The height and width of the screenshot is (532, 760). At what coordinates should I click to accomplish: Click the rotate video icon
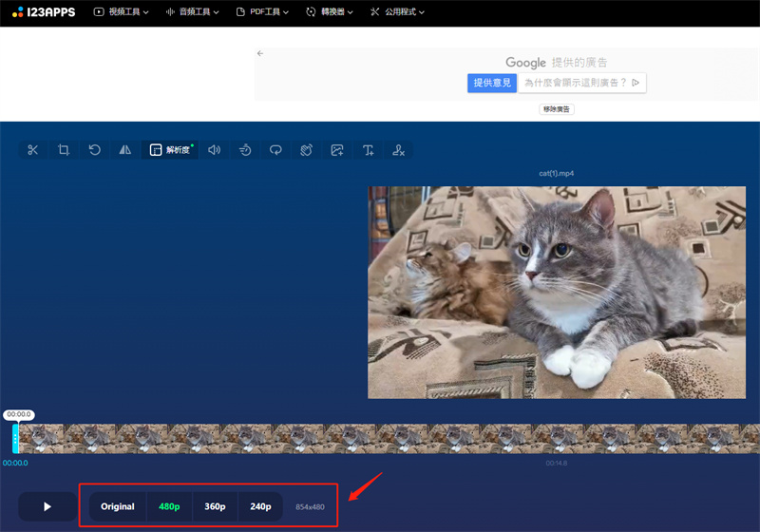(94, 150)
